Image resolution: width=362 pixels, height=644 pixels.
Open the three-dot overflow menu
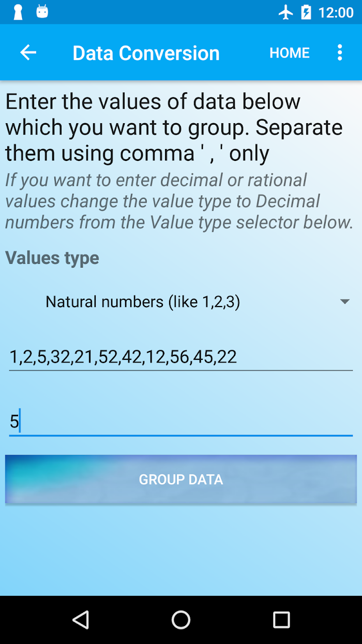pyautogui.click(x=339, y=52)
